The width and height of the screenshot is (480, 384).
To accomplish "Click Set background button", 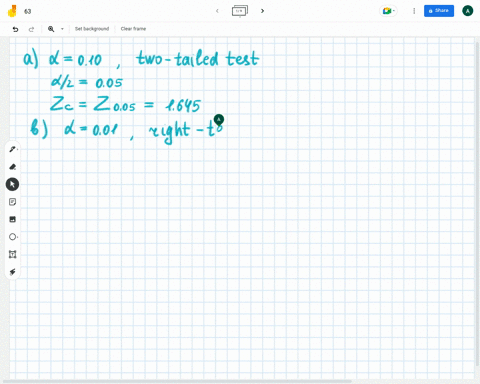I will (x=92, y=29).
